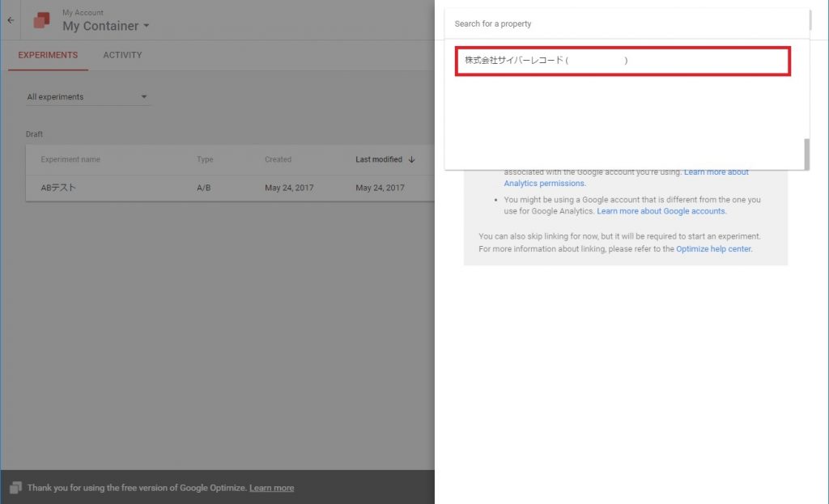Select the 株式会社サイバーレコード property
This screenshot has height=504, width=829.
623,61
